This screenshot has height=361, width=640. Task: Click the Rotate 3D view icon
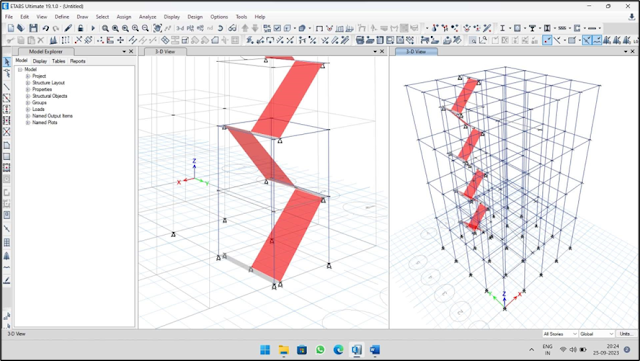tap(220, 28)
